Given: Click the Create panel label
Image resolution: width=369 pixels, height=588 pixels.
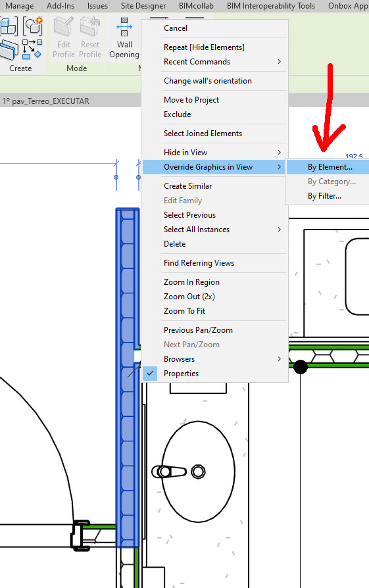Looking at the screenshot, I should [x=20, y=68].
